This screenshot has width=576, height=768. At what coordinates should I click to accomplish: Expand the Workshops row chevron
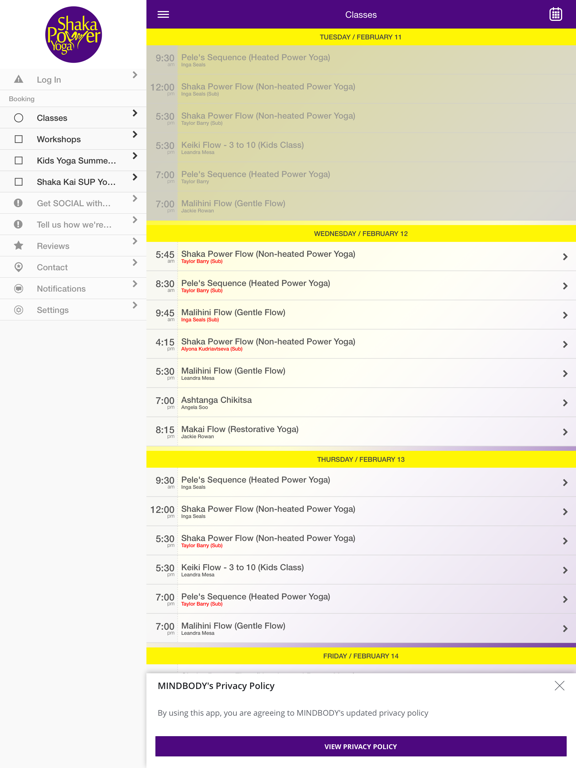(135, 134)
